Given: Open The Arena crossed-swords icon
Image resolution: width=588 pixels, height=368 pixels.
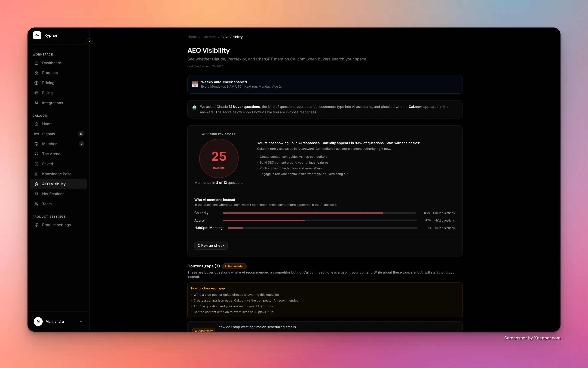Looking at the screenshot, I should point(36,154).
